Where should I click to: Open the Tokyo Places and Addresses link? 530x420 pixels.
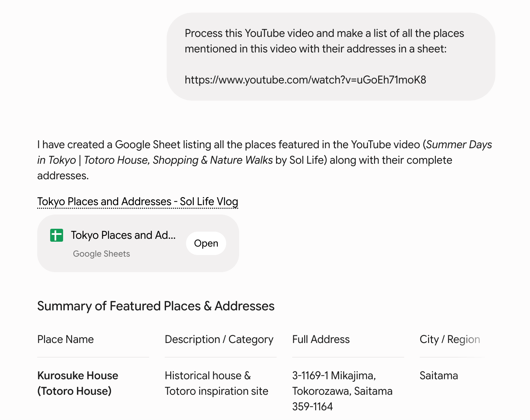pyautogui.click(x=138, y=201)
